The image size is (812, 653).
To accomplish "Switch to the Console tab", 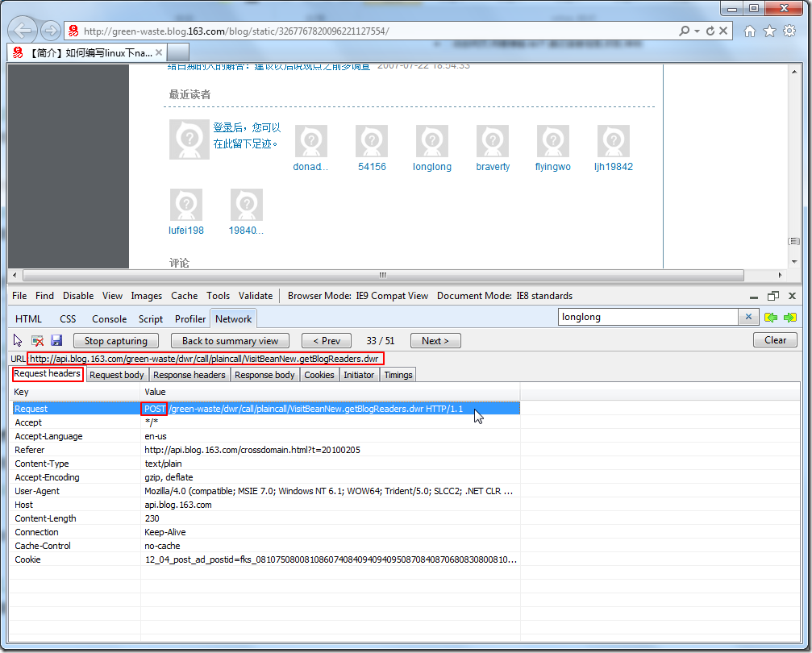I will [x=110, y=319].
